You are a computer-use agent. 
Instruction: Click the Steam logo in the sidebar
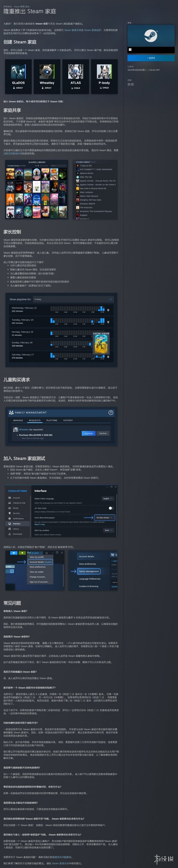click(x=151, y=35)
